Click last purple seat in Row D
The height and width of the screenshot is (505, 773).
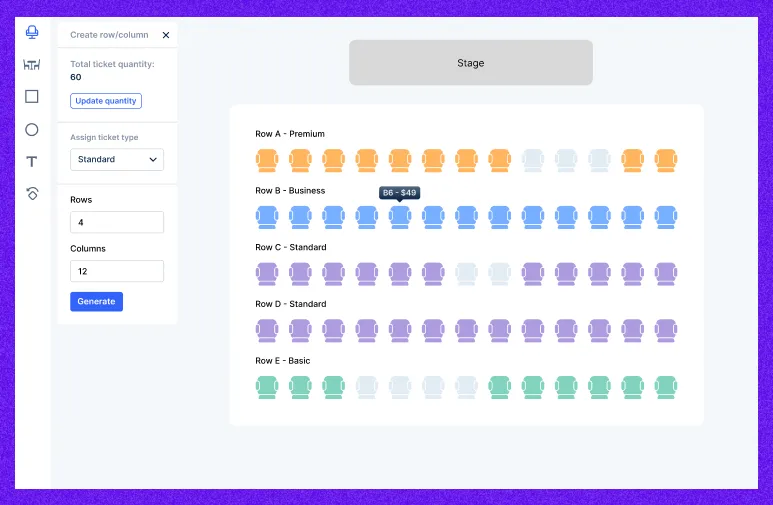coord(666,331)
